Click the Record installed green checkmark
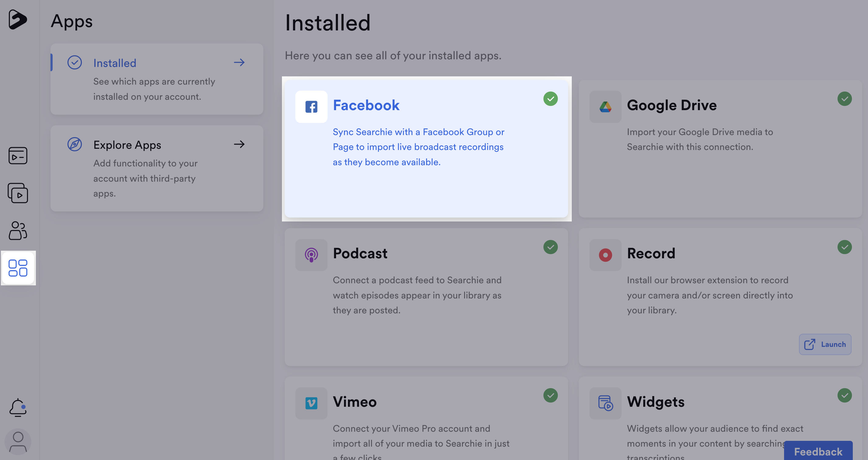 (844, 247)
